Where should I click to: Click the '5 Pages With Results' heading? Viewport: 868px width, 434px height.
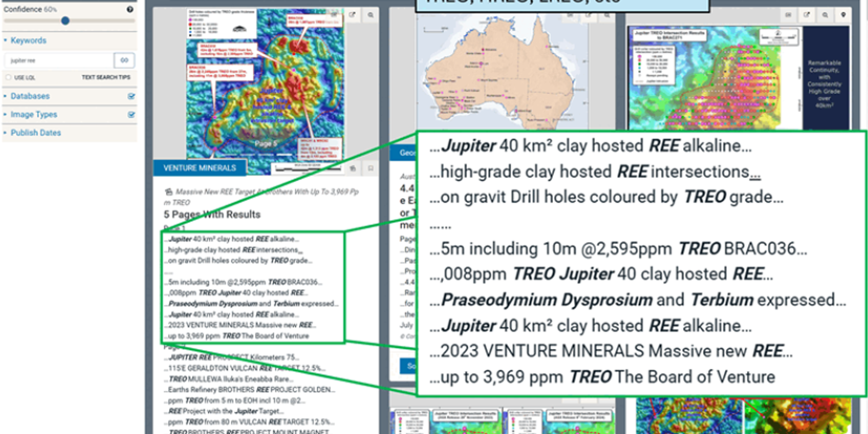point(212,214)
